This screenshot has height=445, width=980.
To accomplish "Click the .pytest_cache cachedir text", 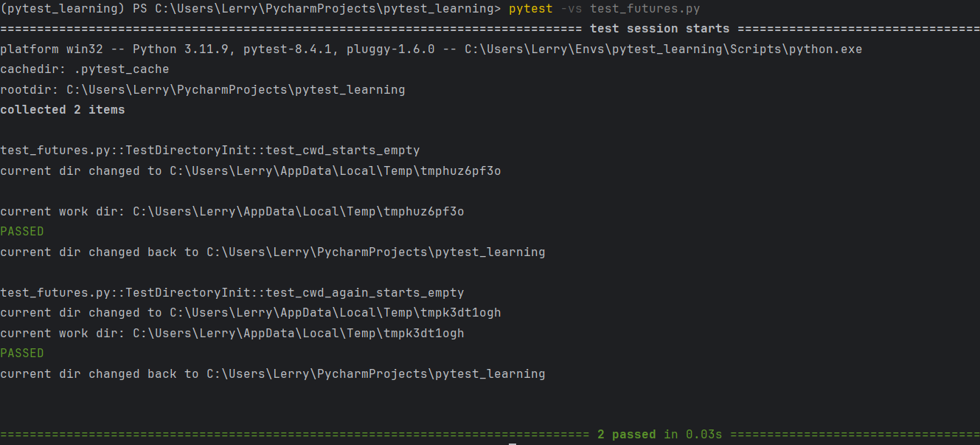I will (122, 69).
